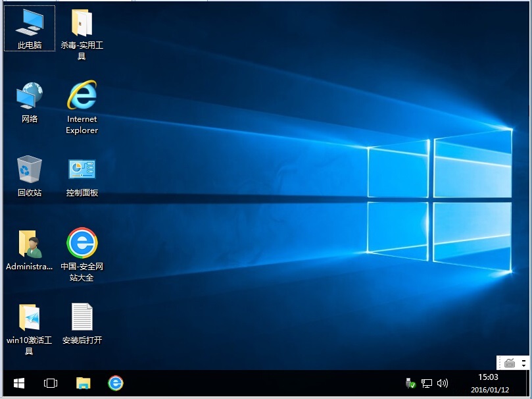Image resolution: width=532 pixels, height=399 pixels.
Task: Click the soft keyboard icon in the language bar
Action: coord(508,363)
